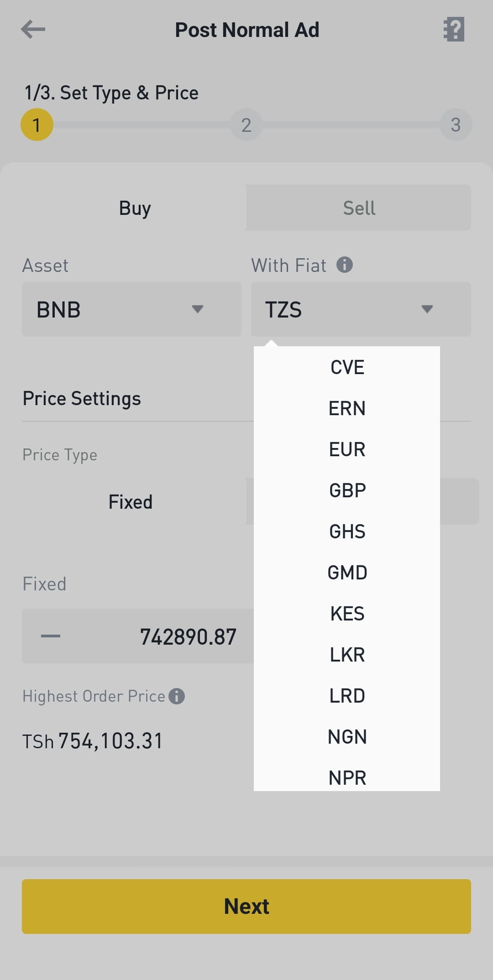This screenshot has width=493, height=980.
Task: Tap Highest Order Price info icon
Action: point(177,696)
